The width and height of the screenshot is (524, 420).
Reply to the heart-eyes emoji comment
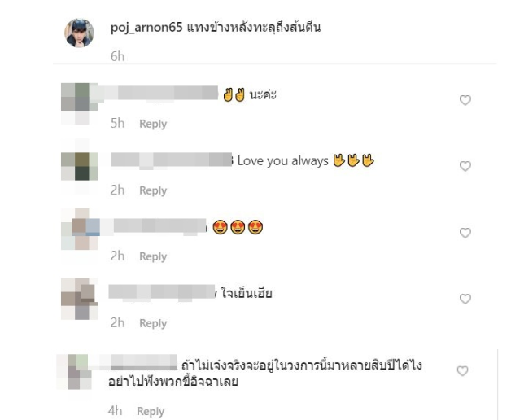tap(153, 256)
